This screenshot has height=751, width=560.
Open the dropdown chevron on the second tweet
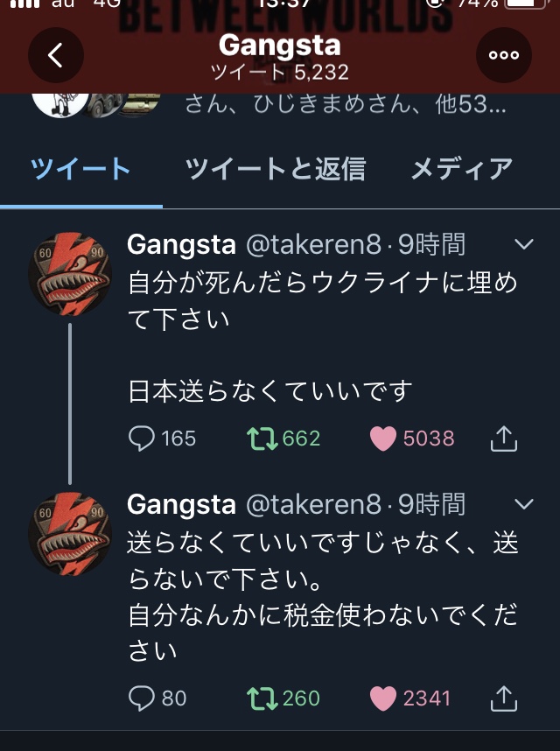tap(522, 505)
